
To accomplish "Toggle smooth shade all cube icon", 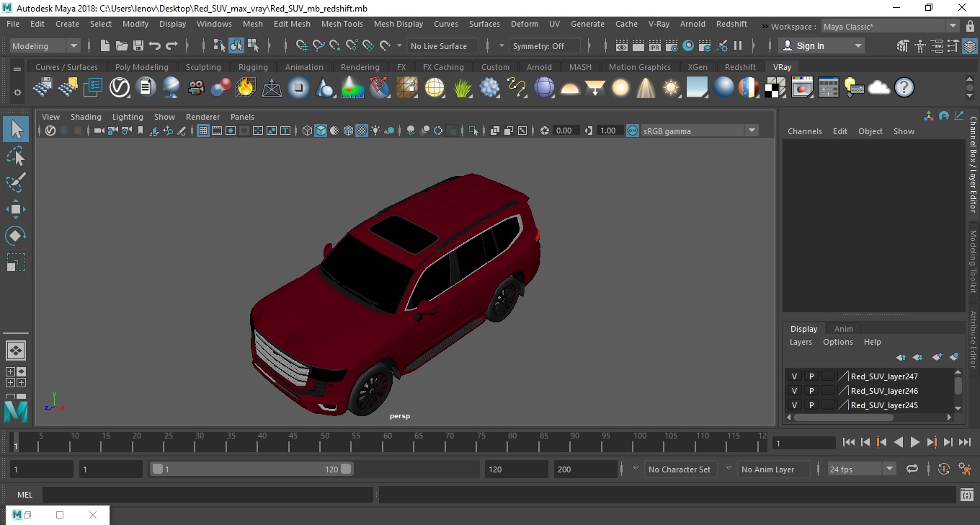I will [x=321, y=131].
